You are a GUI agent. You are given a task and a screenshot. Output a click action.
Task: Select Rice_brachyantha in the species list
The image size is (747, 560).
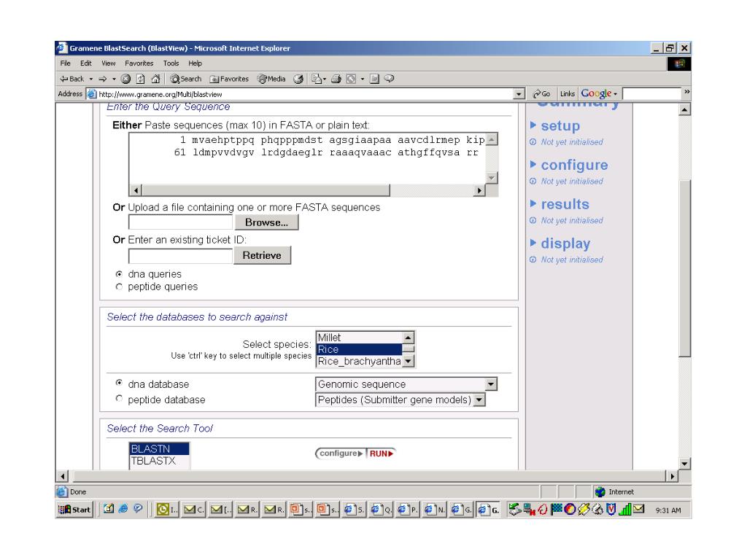359,362
